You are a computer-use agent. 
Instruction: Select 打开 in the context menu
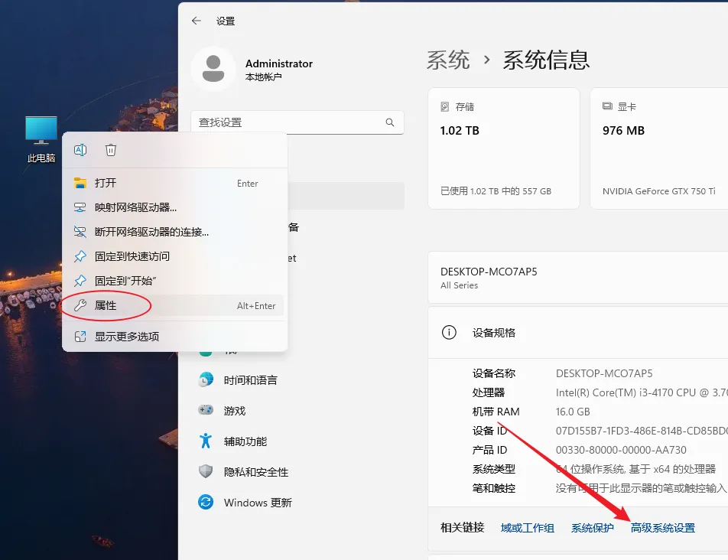pos(174,183)
